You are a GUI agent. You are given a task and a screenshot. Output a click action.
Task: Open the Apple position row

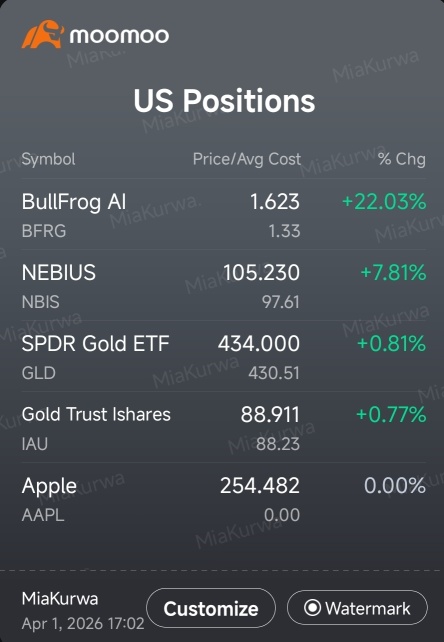click(224, 499)
